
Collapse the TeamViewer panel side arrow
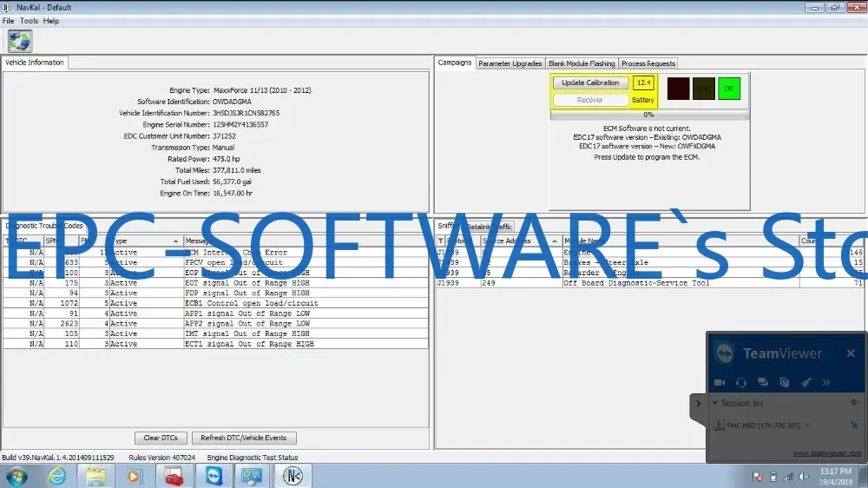click(698, 403)
